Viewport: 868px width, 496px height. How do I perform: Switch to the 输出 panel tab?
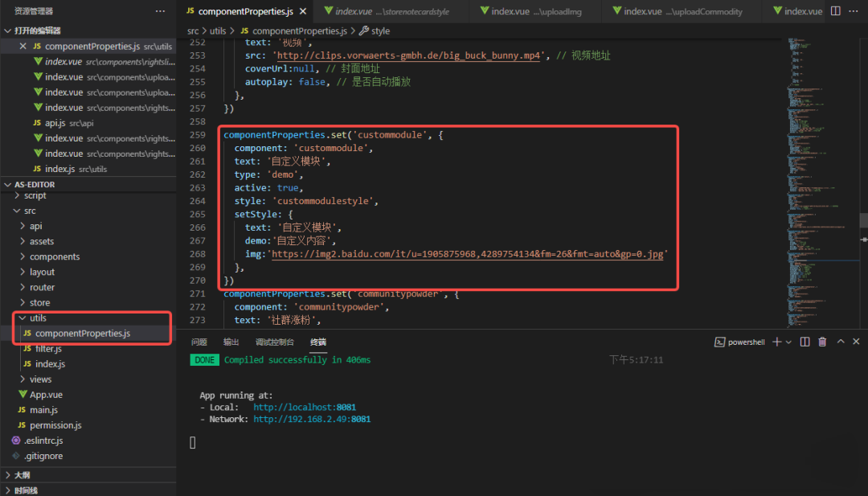[231, 342]
